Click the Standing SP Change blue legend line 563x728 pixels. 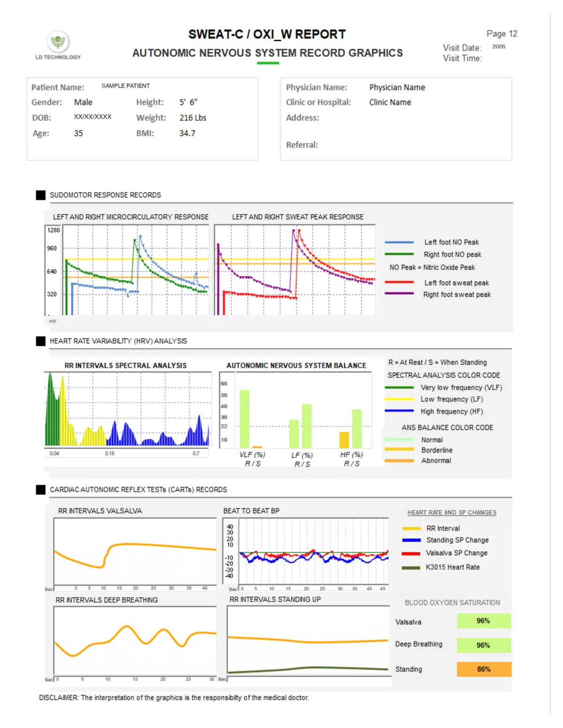[411, 540]
